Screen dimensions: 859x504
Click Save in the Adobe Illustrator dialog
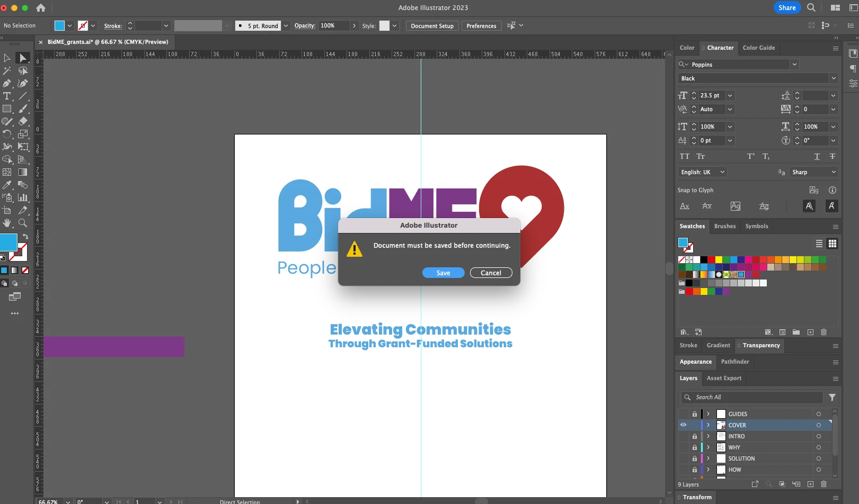[x=443, y=273]
